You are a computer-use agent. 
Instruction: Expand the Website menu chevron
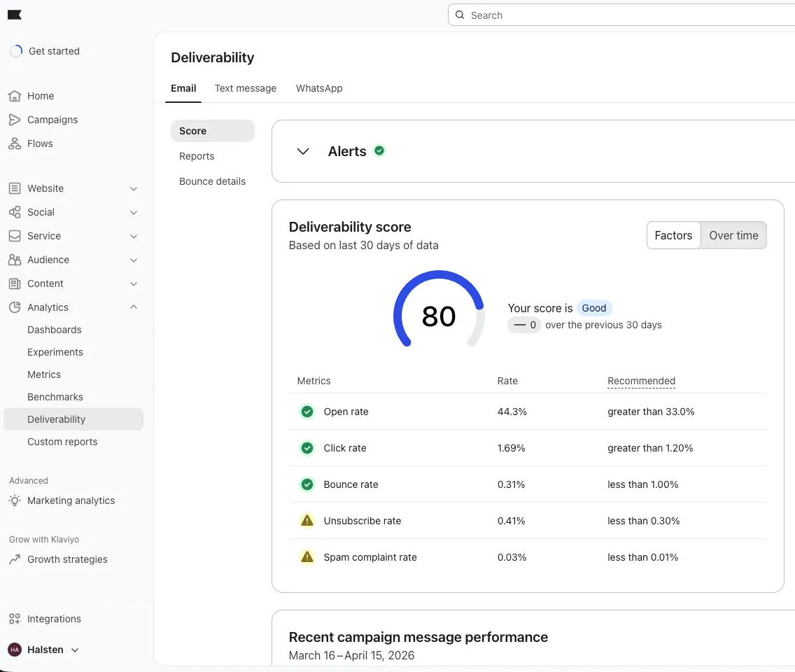pyautogui.click(x=134, y=189)
